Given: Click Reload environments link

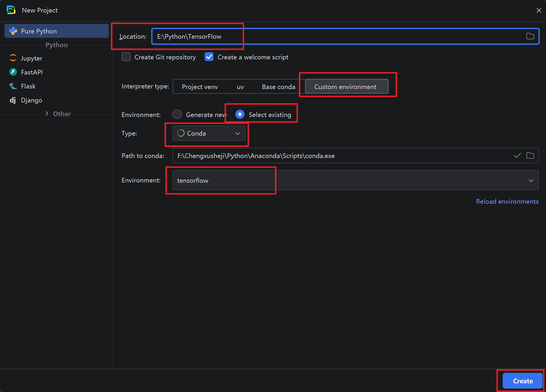Looking at the screenshot, I should (x=507, y=201).
